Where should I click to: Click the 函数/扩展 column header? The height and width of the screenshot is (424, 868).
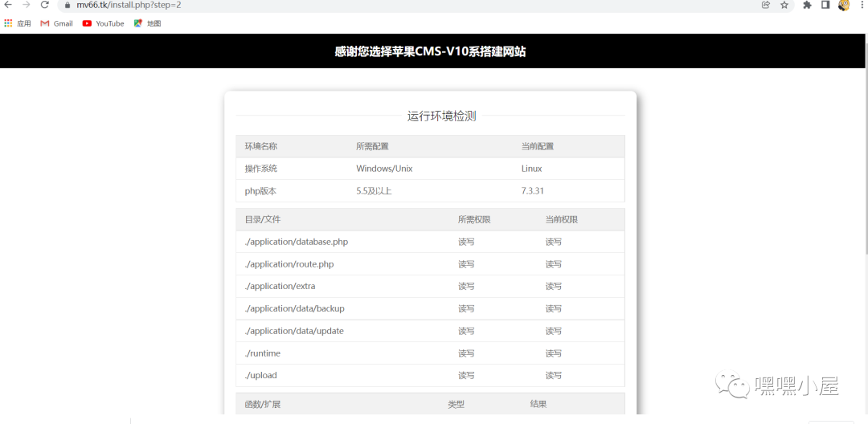pyautogui.click(x=263, y=404)
